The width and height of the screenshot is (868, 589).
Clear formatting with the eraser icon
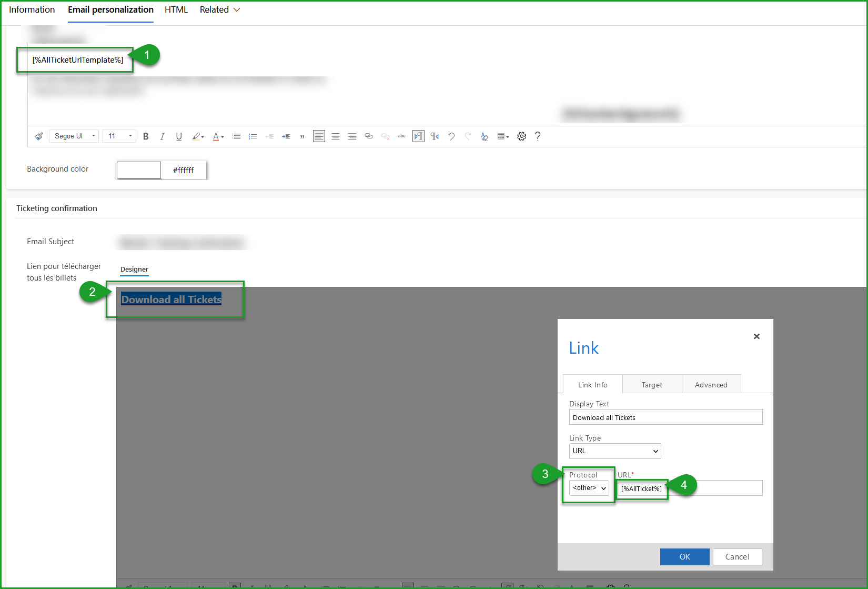coord(485,136)
